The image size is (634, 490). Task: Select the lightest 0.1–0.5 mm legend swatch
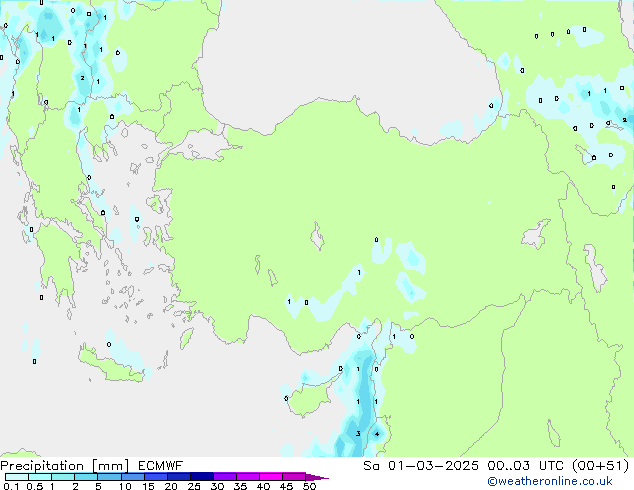pos(17,477)
